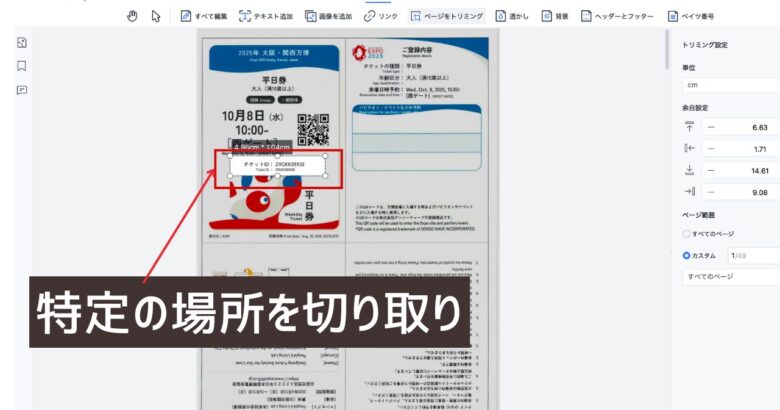Select the カスタム page range radio button

(686, 255)
